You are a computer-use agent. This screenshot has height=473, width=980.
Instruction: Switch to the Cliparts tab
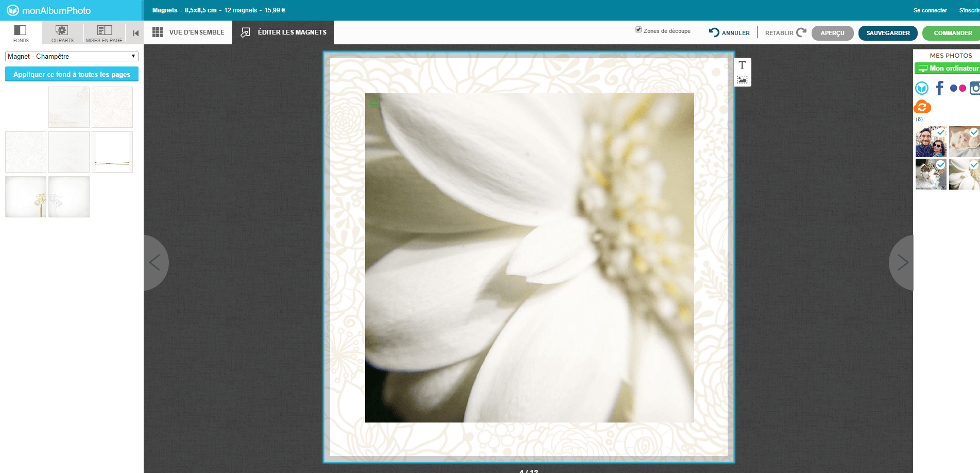62,33
